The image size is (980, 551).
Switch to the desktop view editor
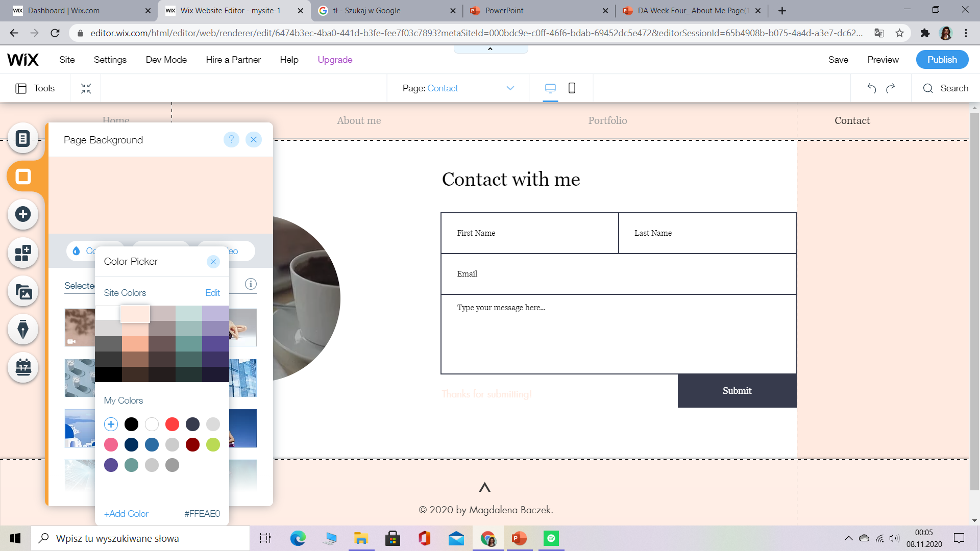click(x=550, y=88)
